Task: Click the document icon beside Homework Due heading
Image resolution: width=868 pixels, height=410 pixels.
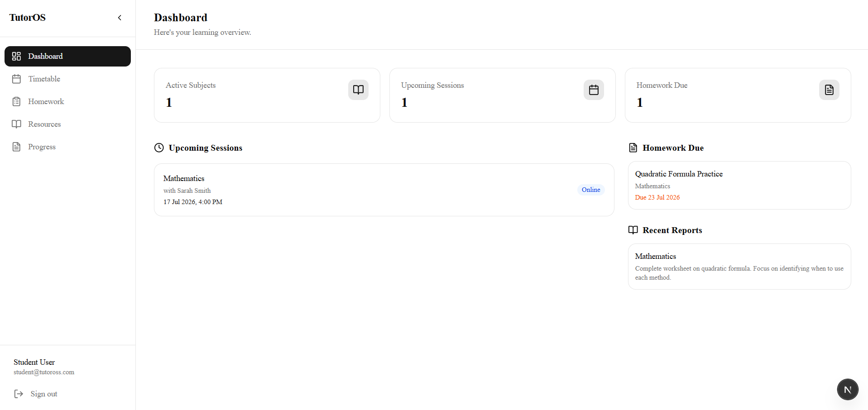Action: pyautogui.click(x=633, y=148)
